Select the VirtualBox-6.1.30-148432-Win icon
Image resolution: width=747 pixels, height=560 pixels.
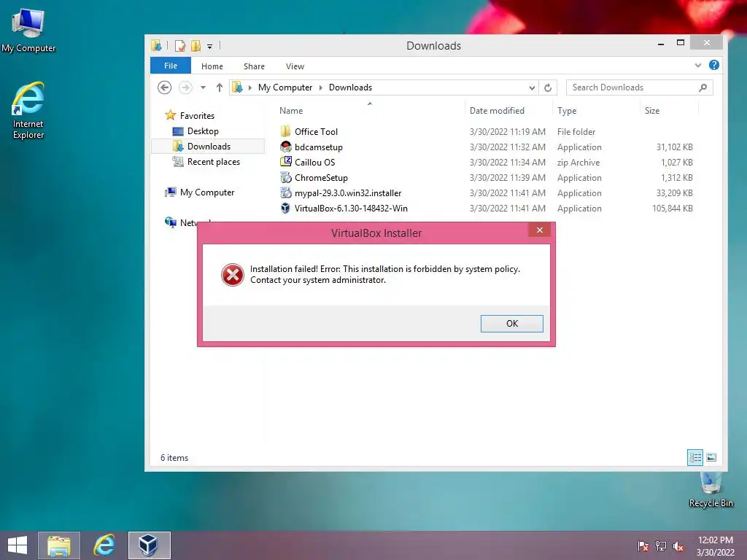click(x=285, y=208)
